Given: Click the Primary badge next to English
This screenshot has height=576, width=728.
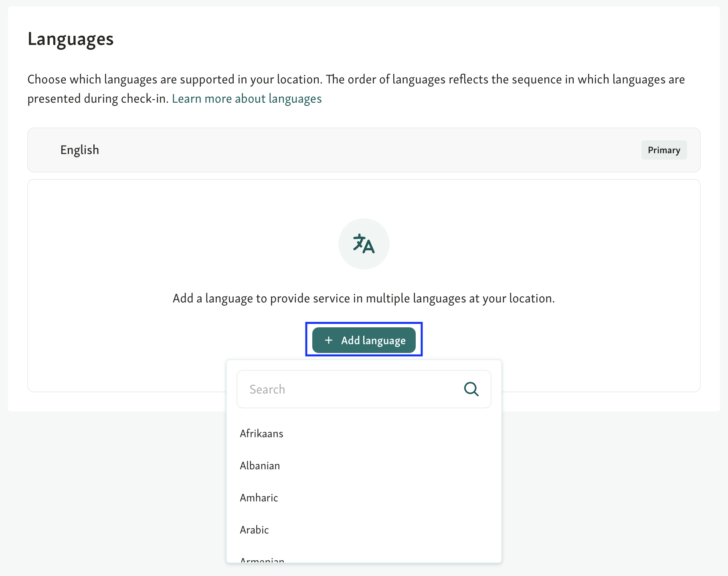Looking at the screenshot, I should point(664,150).
